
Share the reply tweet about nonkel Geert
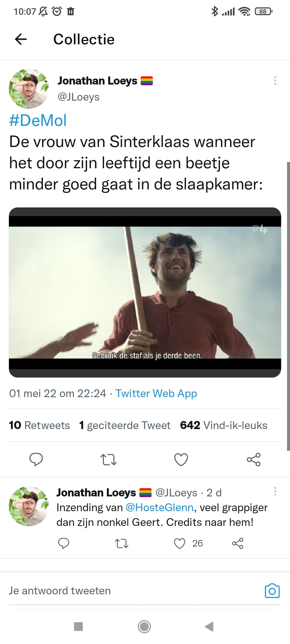[x=238, y=543]
